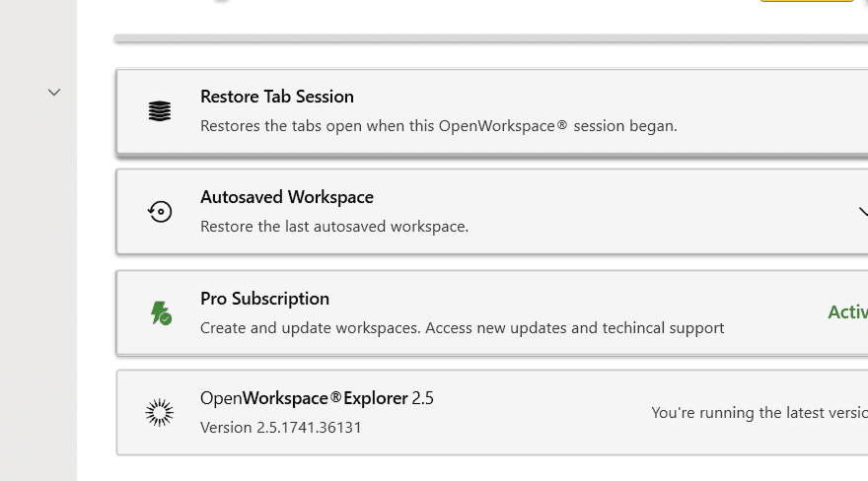Click the OpenWorkspace Explorer 2.5 title
This screenshot has height=481, width=868.
tap(317, 398)
